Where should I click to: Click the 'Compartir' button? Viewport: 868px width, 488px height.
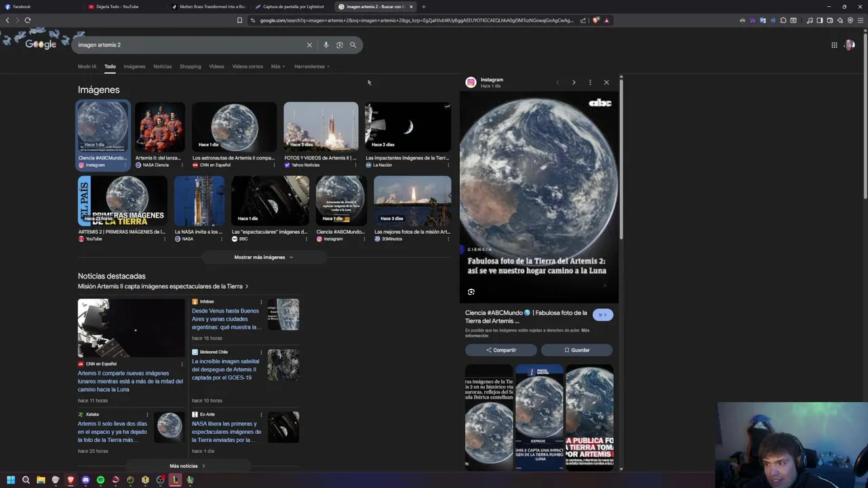[x=501, y=350]
